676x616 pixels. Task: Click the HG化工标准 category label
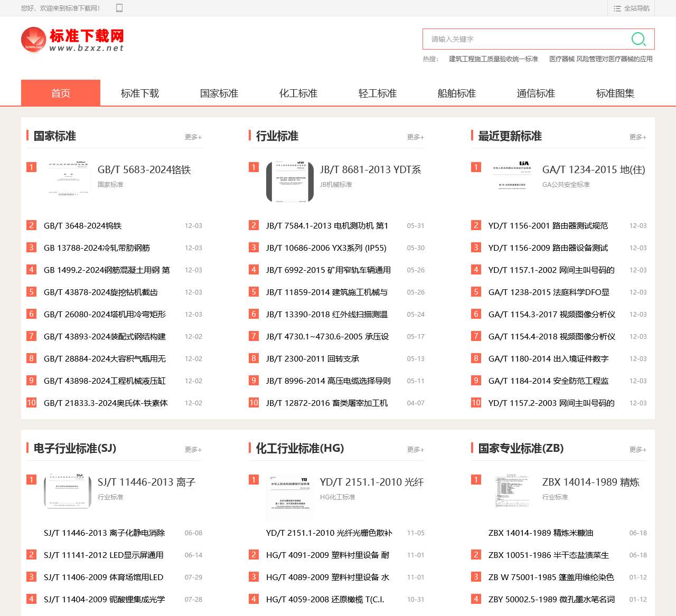(x=337, y=497)
